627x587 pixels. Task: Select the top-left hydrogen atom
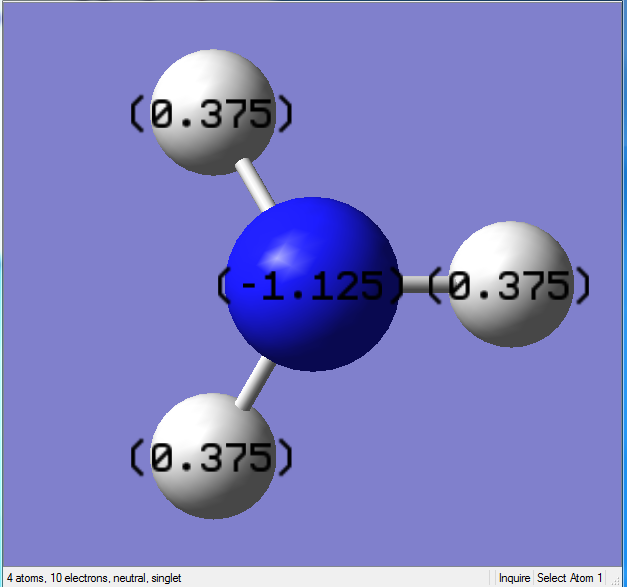(x=213, y=112)
